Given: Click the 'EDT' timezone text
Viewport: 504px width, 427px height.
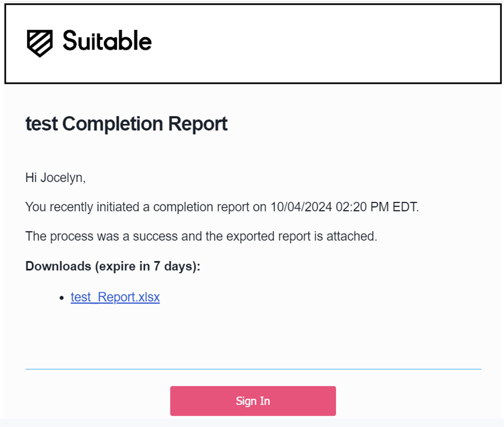Looking at the screenshot, I should point(404,207).
